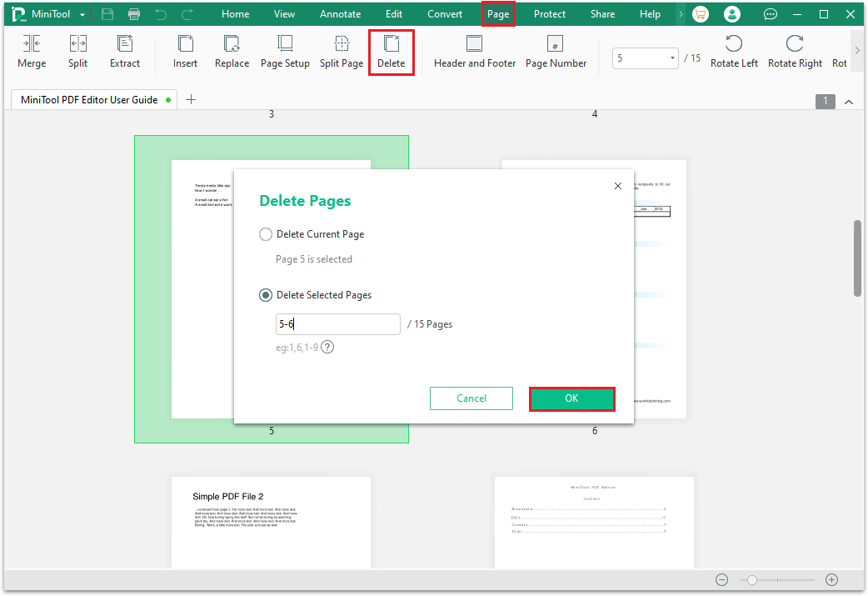Screen dimensions: 868x596
Task: Click the shopping cart icon
Action: point(701,14)
